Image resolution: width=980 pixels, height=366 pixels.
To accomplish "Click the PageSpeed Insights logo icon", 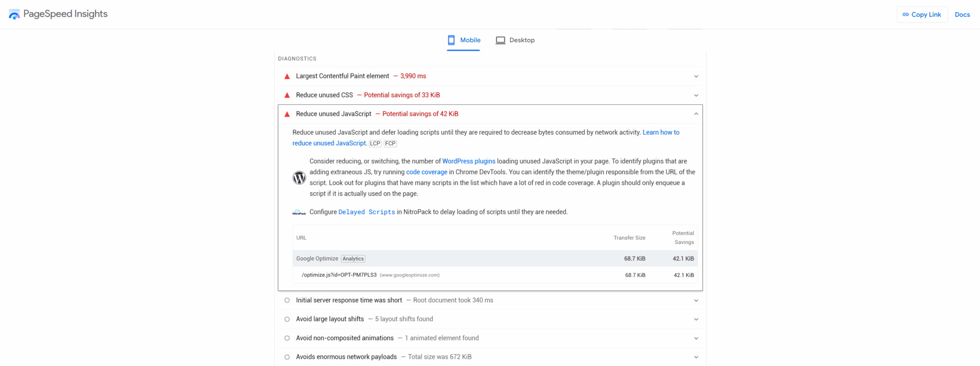I will (14, 14).
